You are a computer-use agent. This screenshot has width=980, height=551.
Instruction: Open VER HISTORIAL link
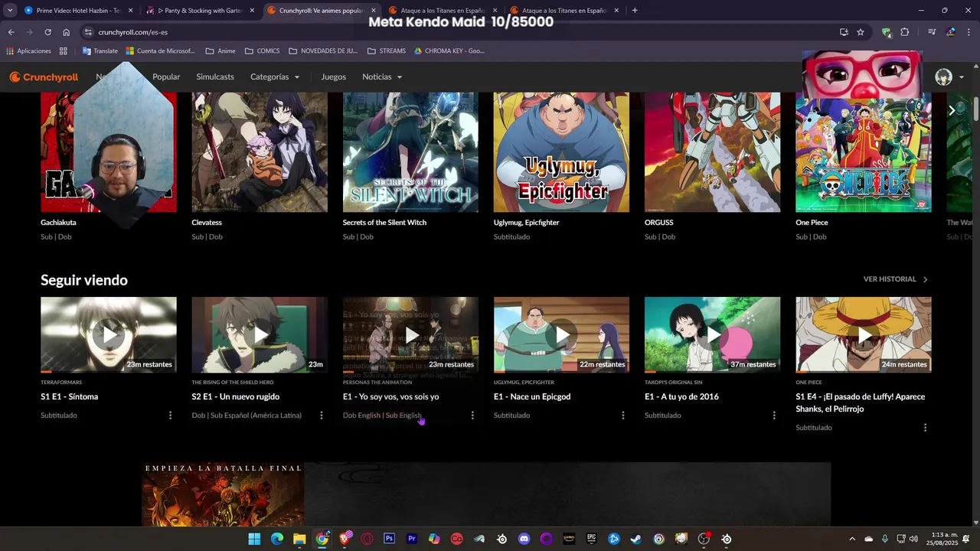pos(896,279)
